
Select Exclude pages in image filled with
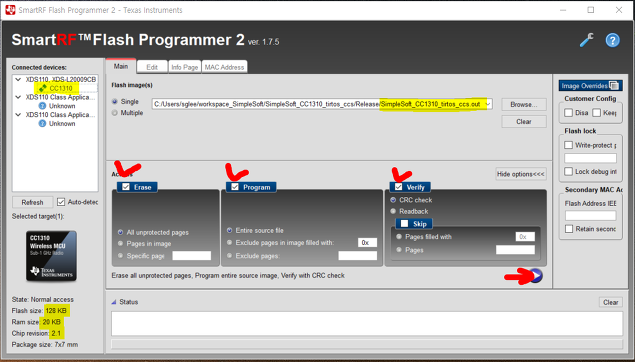click(x=230, y=243)
